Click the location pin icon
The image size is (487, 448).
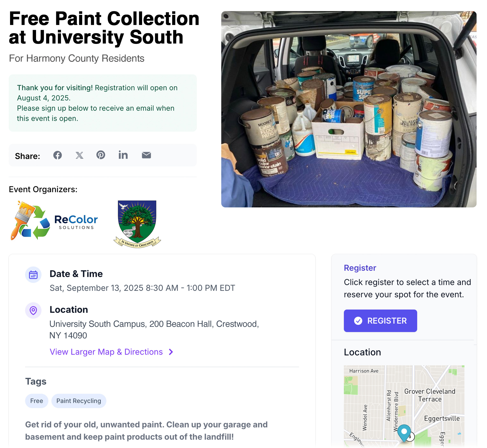point(33,311)
